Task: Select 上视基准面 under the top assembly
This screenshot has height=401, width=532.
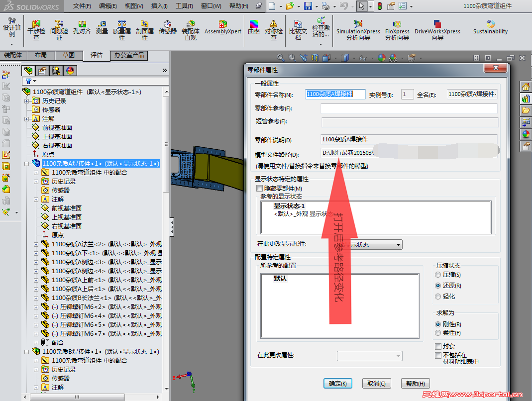Action: [x=57, y=136]
